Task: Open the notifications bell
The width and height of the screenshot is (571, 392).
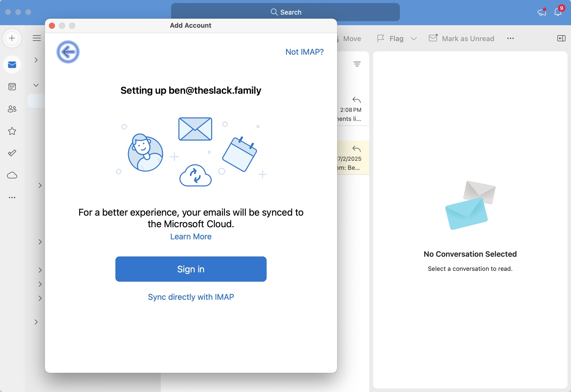Action: tap(558, 12)
